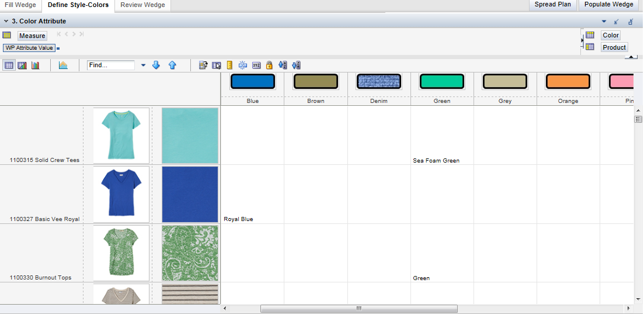The image size is (644, 314).
Task: Click the green paisley fabric swatch image
Action: [x=190, y=253]
